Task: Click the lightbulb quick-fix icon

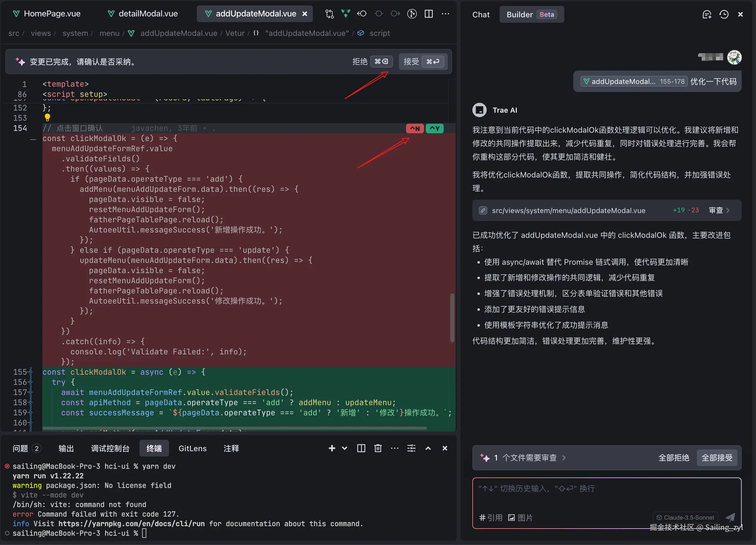Action: [x=47, y=117]
